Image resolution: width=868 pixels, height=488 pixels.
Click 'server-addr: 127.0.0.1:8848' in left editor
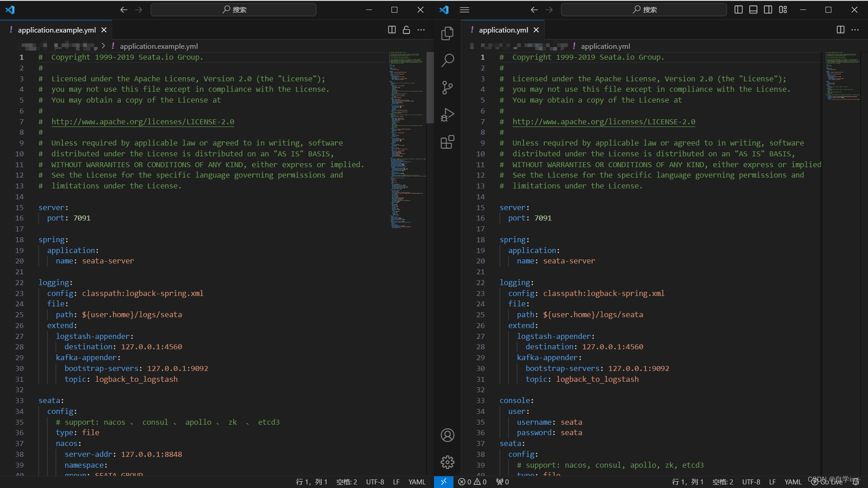123,454
